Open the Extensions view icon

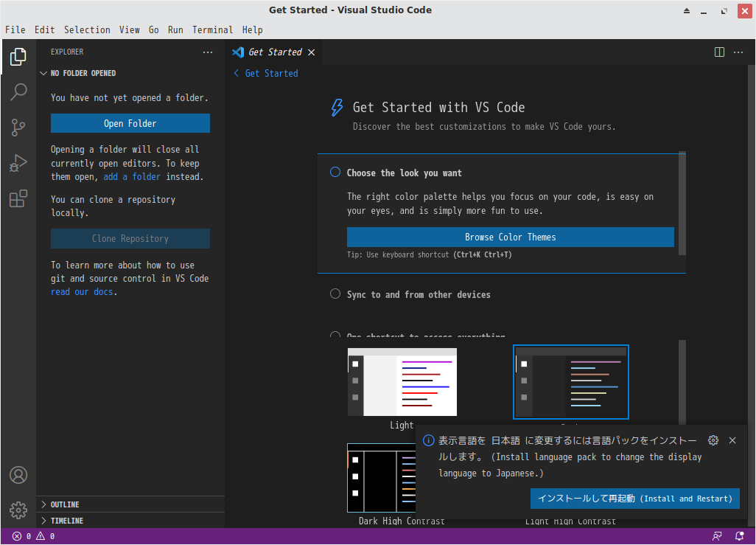click(18, 198)
